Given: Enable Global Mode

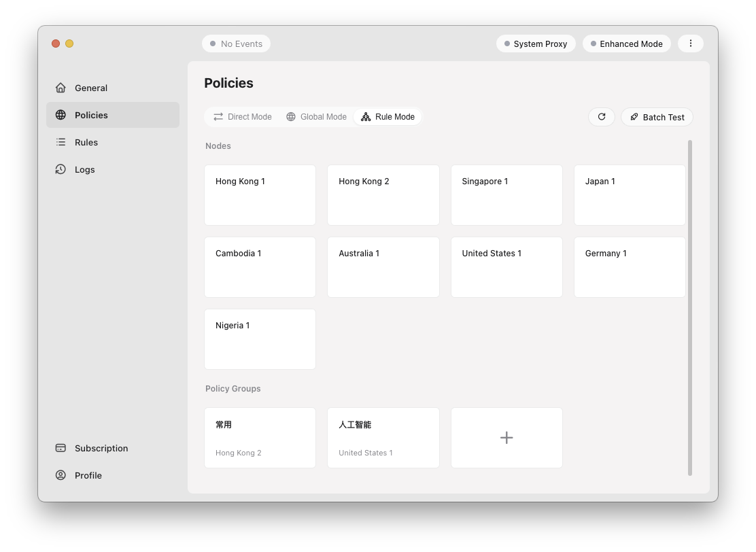Looking at the screenshot, I should tap(315, 116).
